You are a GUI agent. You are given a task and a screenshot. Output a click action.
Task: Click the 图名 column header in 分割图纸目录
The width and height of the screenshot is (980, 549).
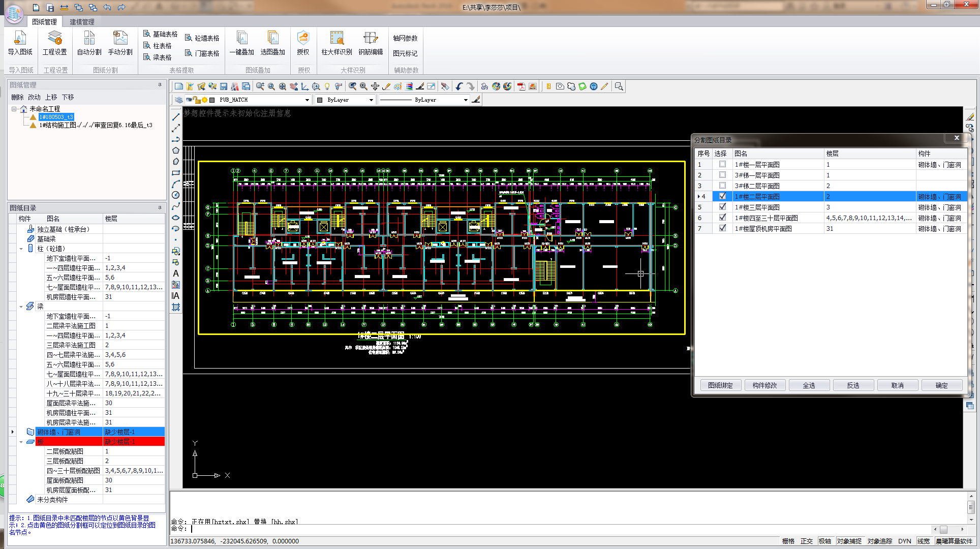coord(777,153)
